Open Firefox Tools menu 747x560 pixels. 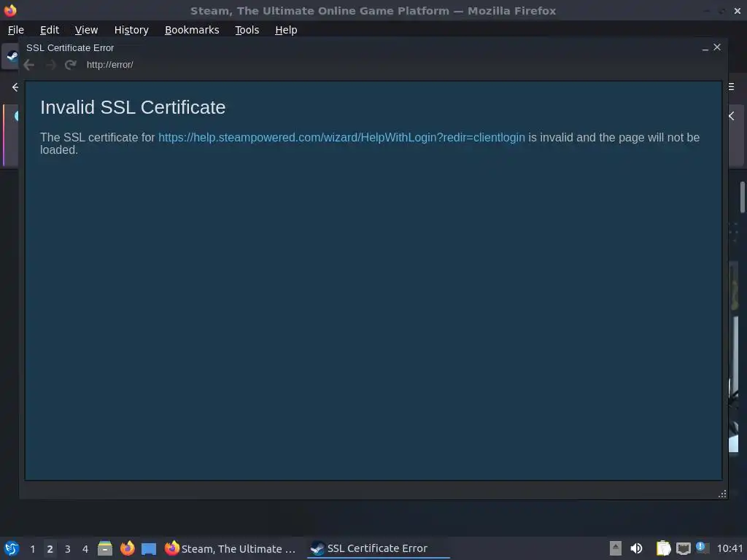247,30
